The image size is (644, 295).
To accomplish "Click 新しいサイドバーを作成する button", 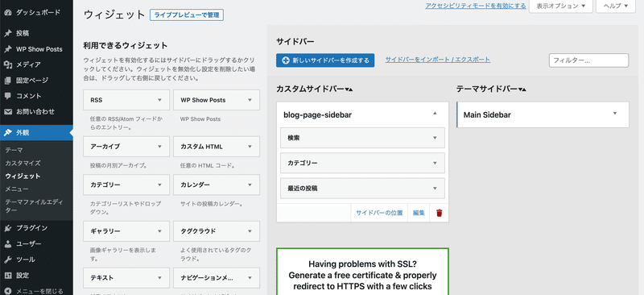I will click(325, 60).
